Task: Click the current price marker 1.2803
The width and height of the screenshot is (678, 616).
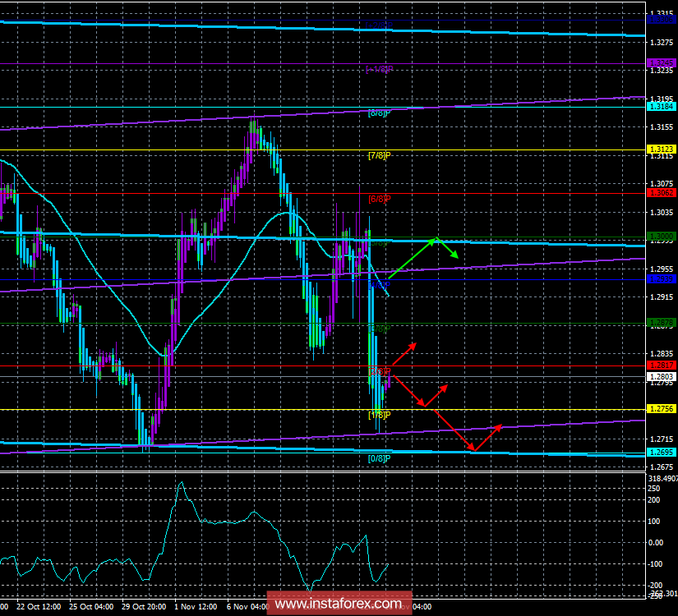Action: coord(661,377)
